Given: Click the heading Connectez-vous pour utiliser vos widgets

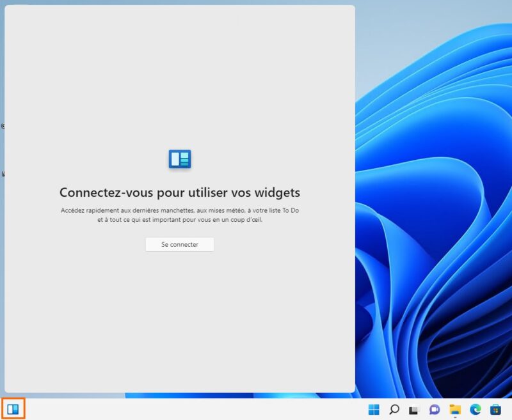Looking at the screenshot, I should (x=181, y=191).
